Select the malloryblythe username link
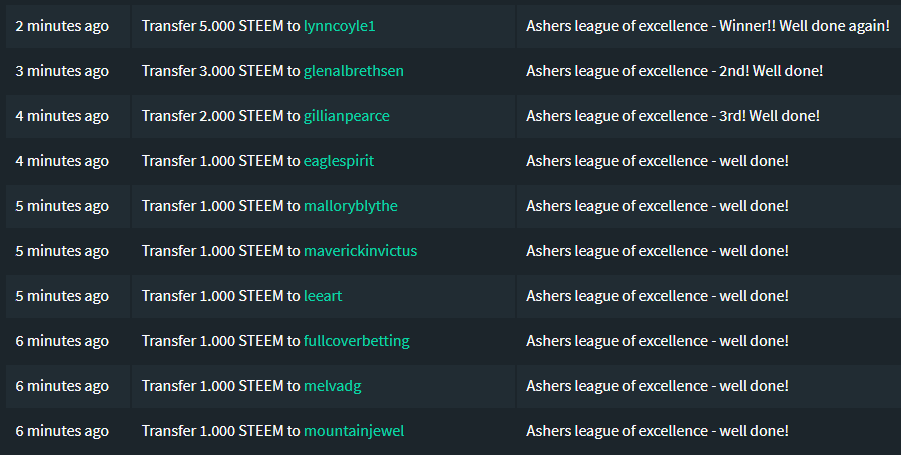 (350, 206)
